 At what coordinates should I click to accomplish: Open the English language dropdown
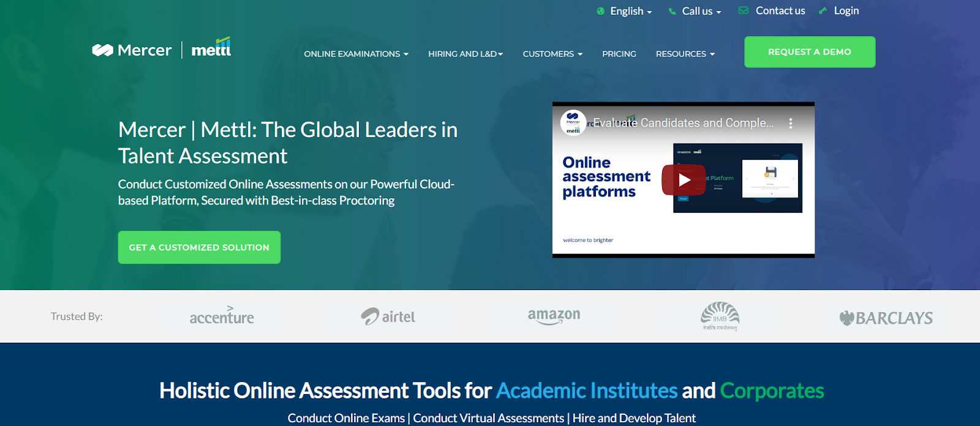click(631, 11)
